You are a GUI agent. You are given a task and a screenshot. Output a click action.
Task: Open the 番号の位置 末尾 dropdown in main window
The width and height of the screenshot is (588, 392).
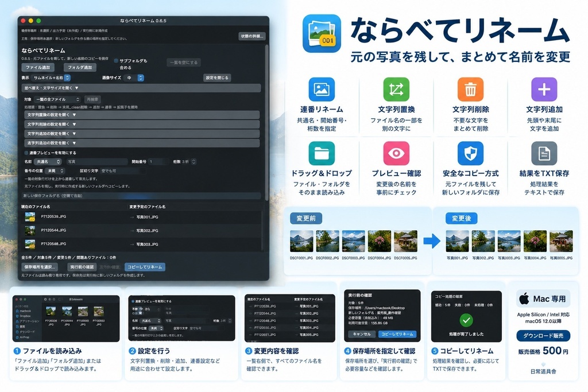pyautogui.click(x=55, y=171)
